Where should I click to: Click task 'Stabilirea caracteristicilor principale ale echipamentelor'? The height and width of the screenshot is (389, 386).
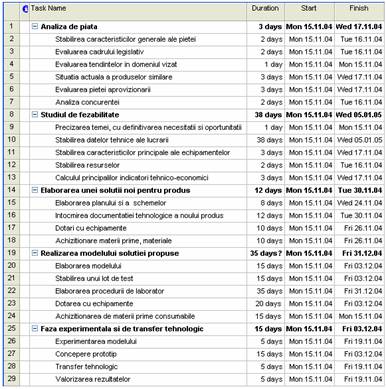pos(142,153)
